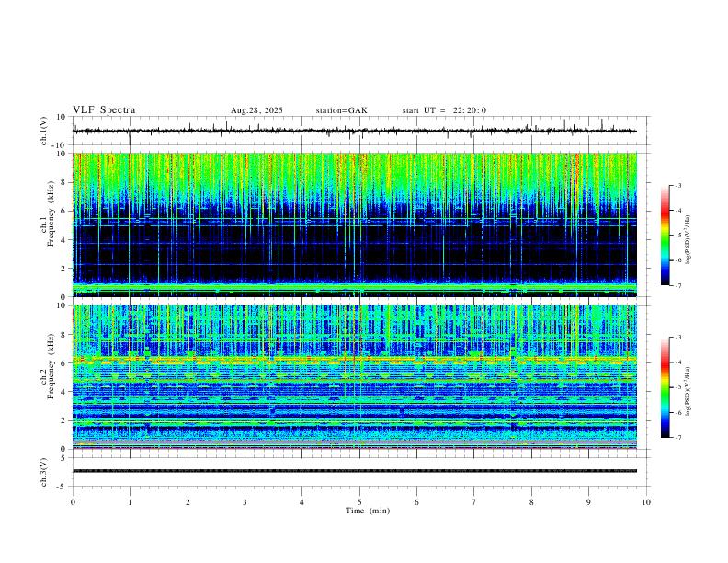Click time axis tick label "8"
The image size is (728, 563).
tap(531, 502)
